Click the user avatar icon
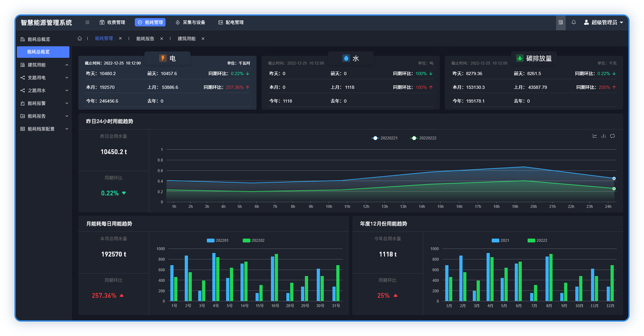644x336 pixels. coord(586,22)
